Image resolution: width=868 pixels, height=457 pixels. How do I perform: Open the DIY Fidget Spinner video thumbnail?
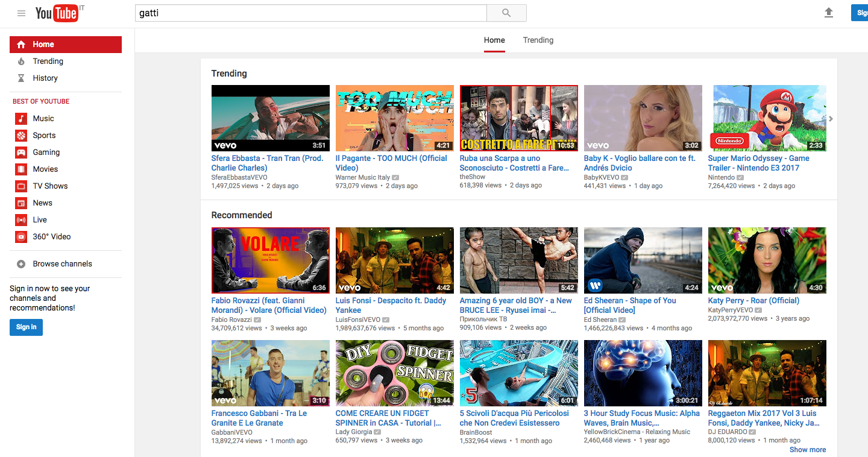(x=394, y=373)
